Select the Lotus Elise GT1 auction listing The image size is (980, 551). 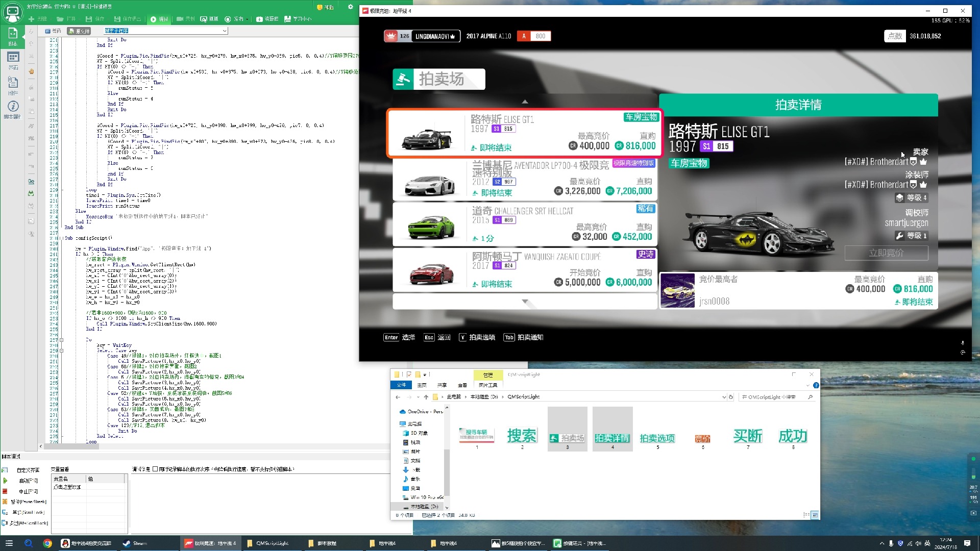point(524,133)
